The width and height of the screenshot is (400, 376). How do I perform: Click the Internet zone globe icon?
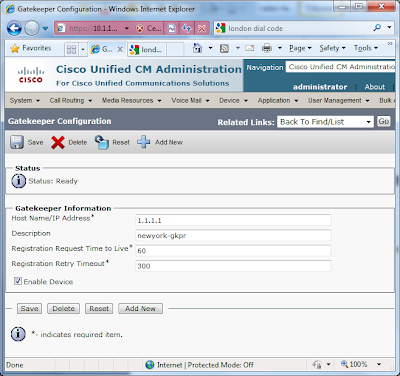tap(150, 365)
